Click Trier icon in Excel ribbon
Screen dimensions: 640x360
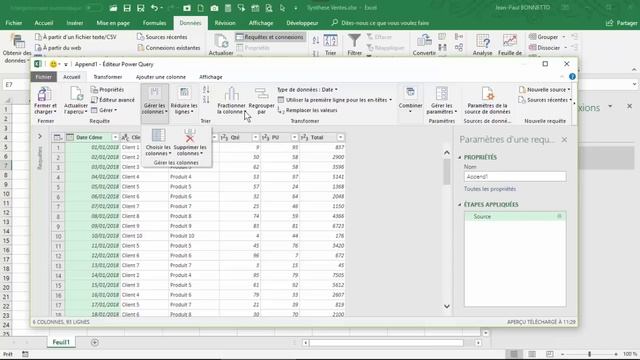coord(330,41)
